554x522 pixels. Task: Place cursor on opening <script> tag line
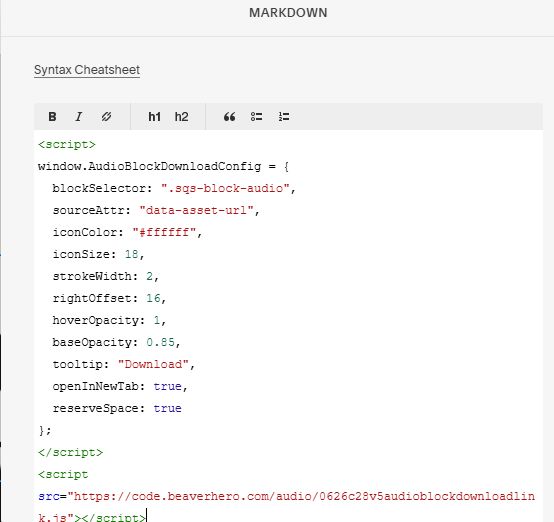point(67,145)
